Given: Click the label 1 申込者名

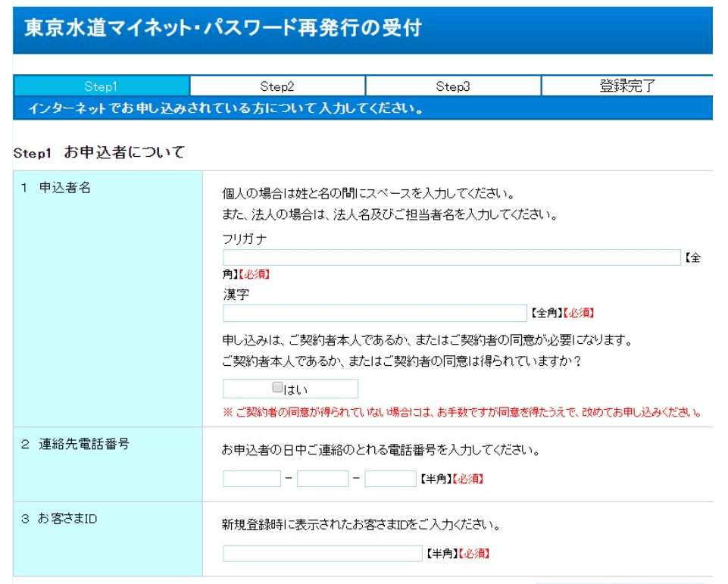Looking at the screenshot, I should coord(56,188).
